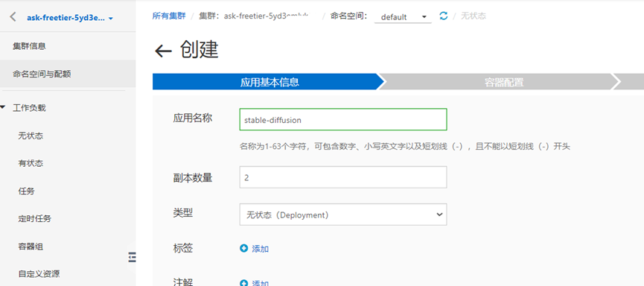Screen dimensions: 644x286
Task: Collapse the sidebar using the menu toggle icon
Action: [133, 257]
